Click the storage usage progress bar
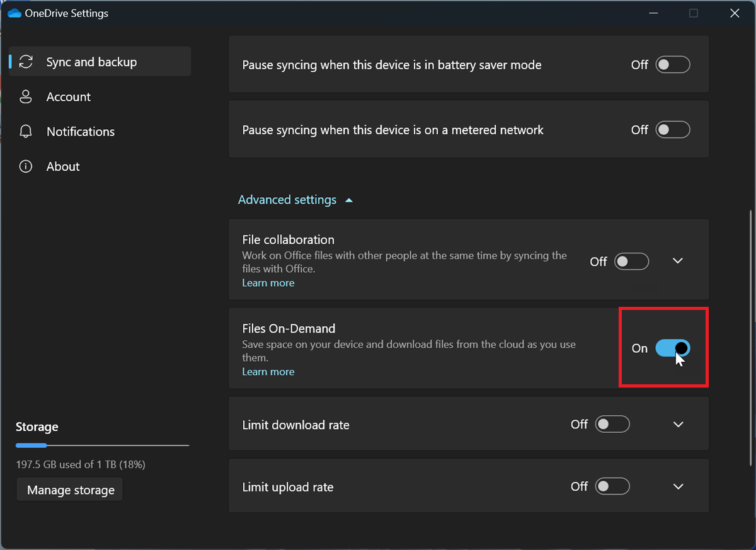The height and width of the screenshot is (550, 756). click(102, 445)
